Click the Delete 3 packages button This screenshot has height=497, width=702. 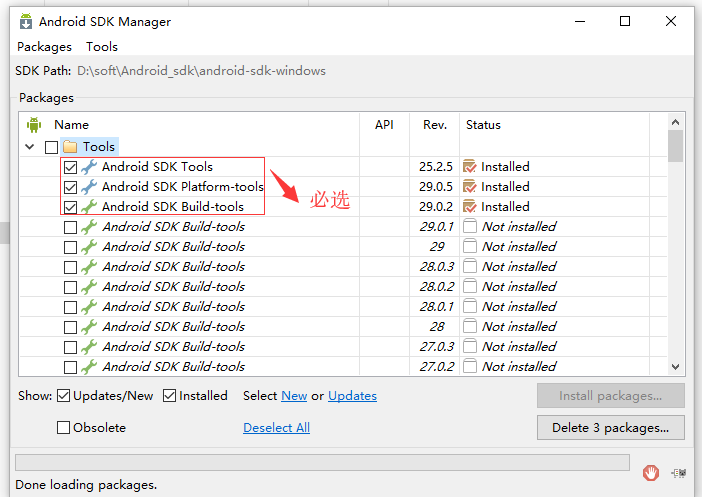[610, 428]
